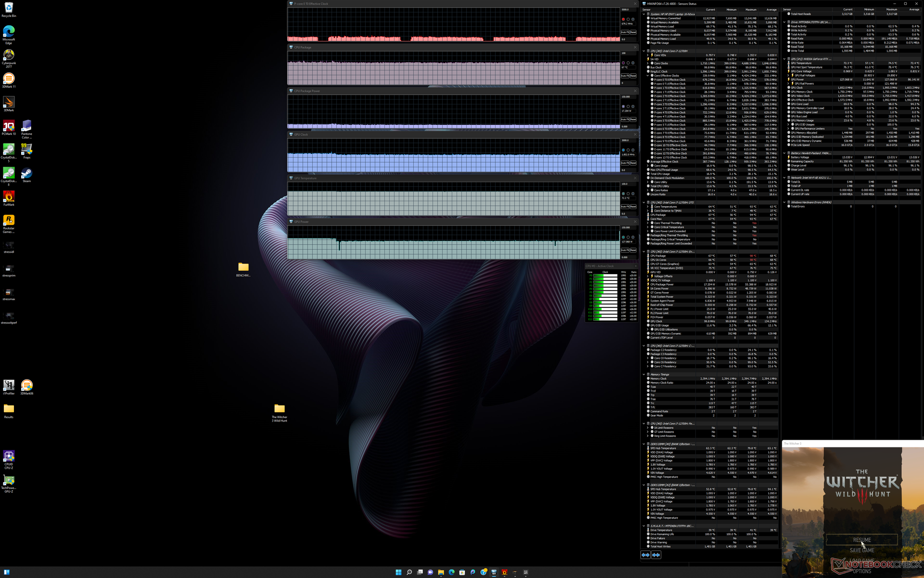This screenshot has width=924, height=578.
Task: Click the expand columns arrows icon in HWiNFO
Action: point(645,555)
